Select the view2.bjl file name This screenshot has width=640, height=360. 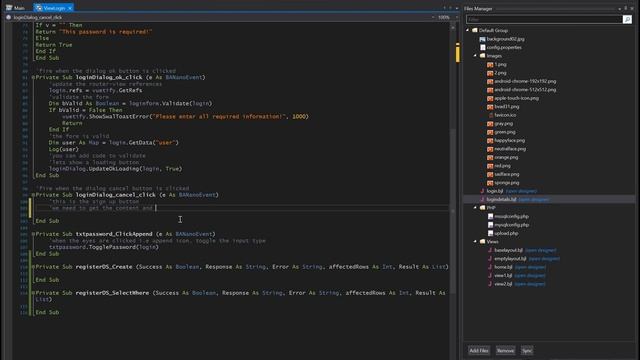(x=503, y=284)
